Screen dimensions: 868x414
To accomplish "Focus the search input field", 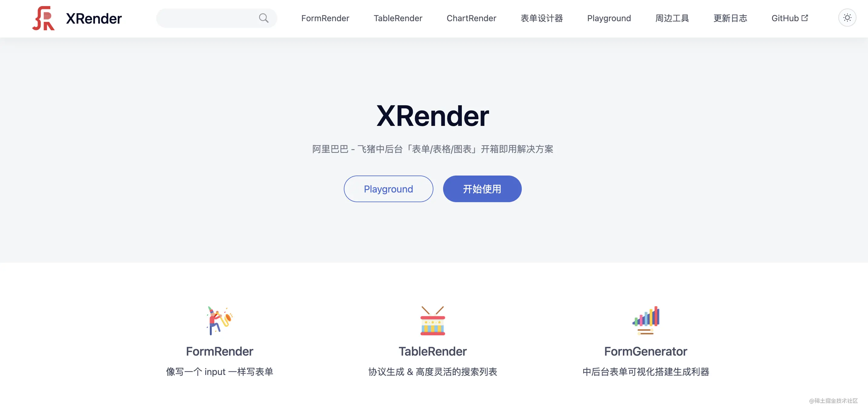I will click(x=216, y=18).
